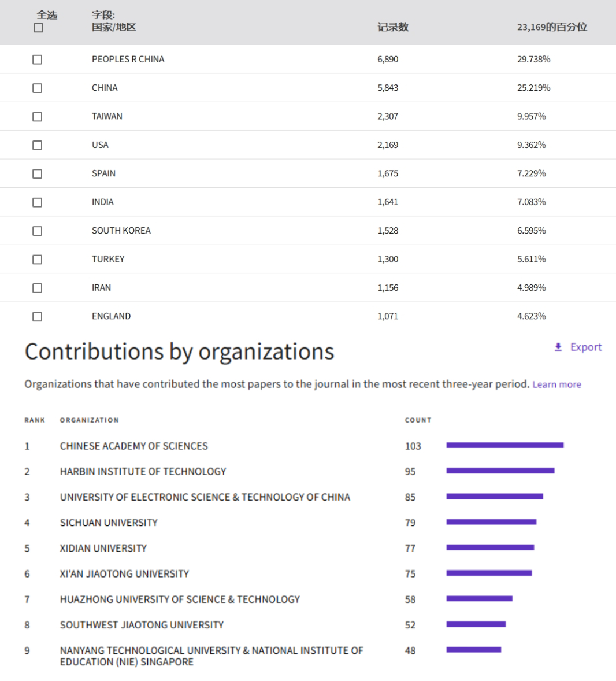Open the Learn more link
616x681 pixels.
point(556,384)
